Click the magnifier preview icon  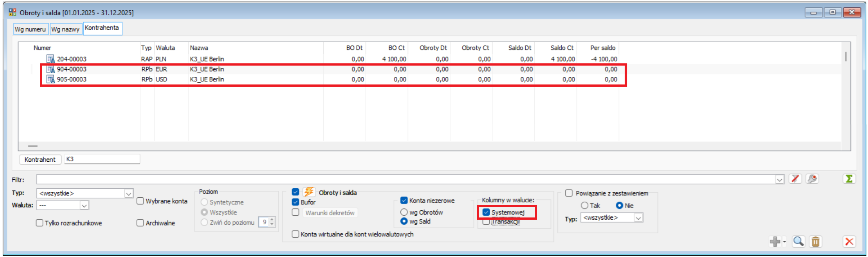(x=798, y=242)
